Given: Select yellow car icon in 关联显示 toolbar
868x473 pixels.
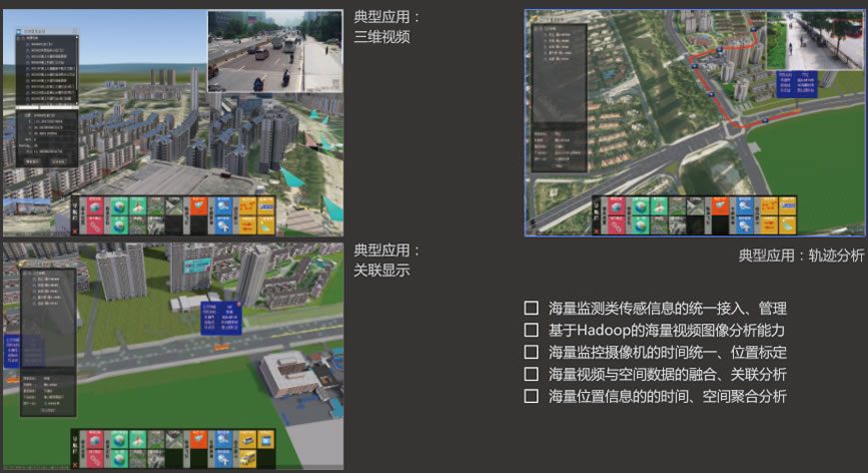Looking at the screenshot, I should (247, 439).
